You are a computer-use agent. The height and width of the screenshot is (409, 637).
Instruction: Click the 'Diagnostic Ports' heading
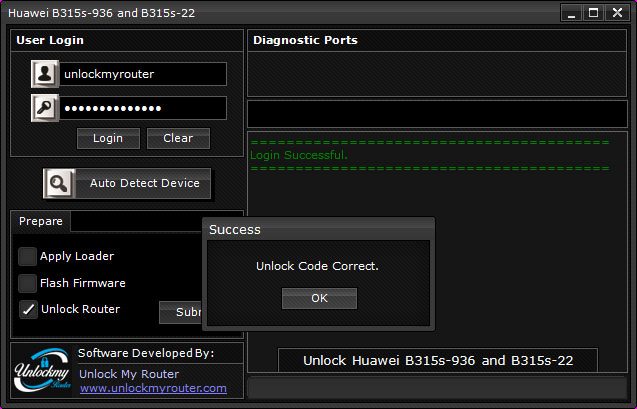pos(305,40)
